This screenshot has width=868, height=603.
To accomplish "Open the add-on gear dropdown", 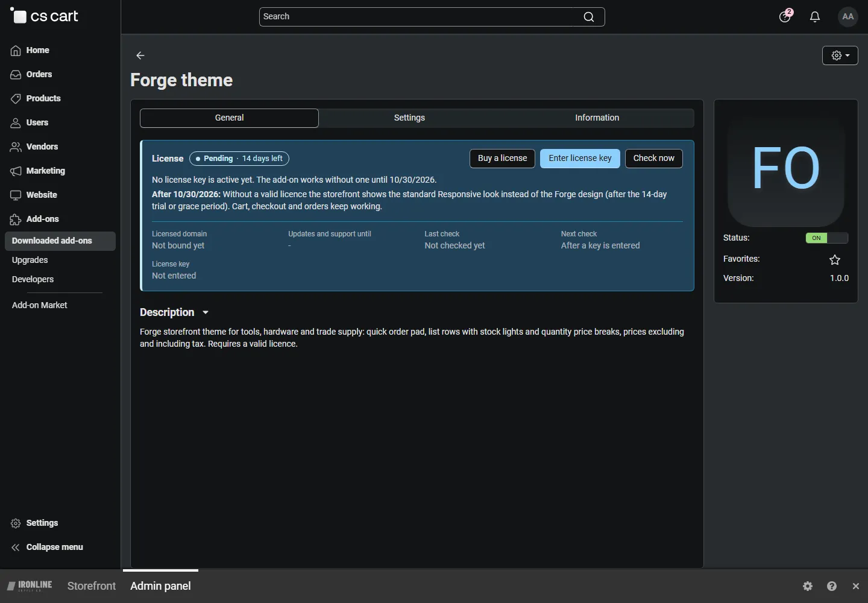I will point(840,55).
